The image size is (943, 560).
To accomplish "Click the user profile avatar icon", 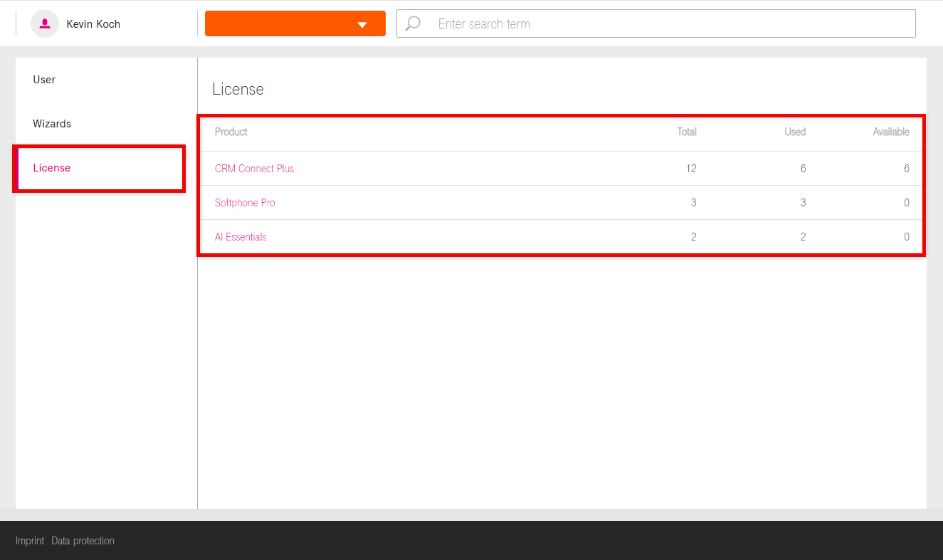I will (45, 23).
